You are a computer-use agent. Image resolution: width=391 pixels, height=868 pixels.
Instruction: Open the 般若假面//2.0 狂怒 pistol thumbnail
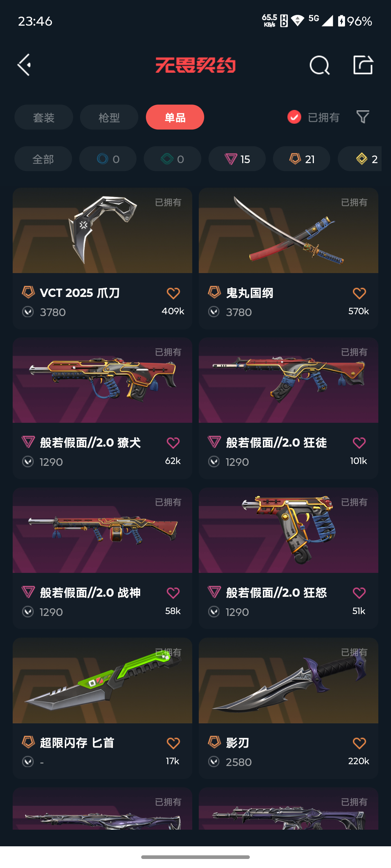tap(289, 530)
